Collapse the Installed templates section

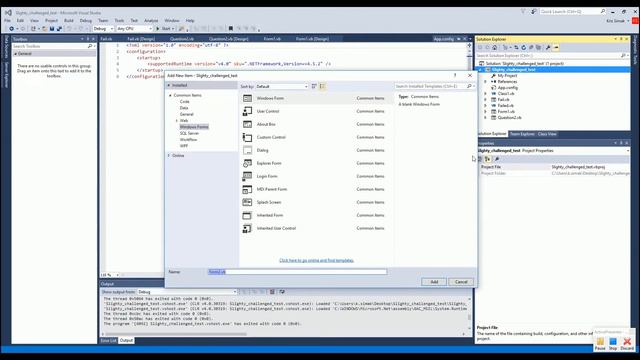[x=169, y=85]
